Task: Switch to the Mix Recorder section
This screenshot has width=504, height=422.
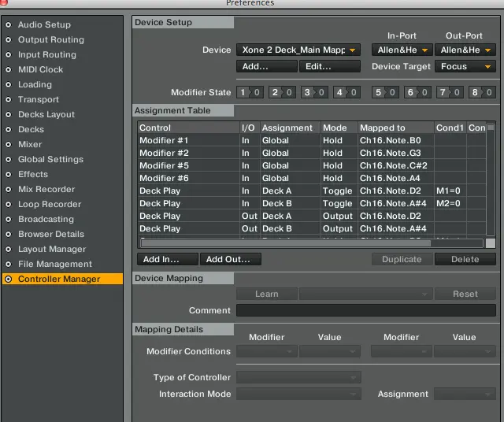Action: (x=46, y=190)
